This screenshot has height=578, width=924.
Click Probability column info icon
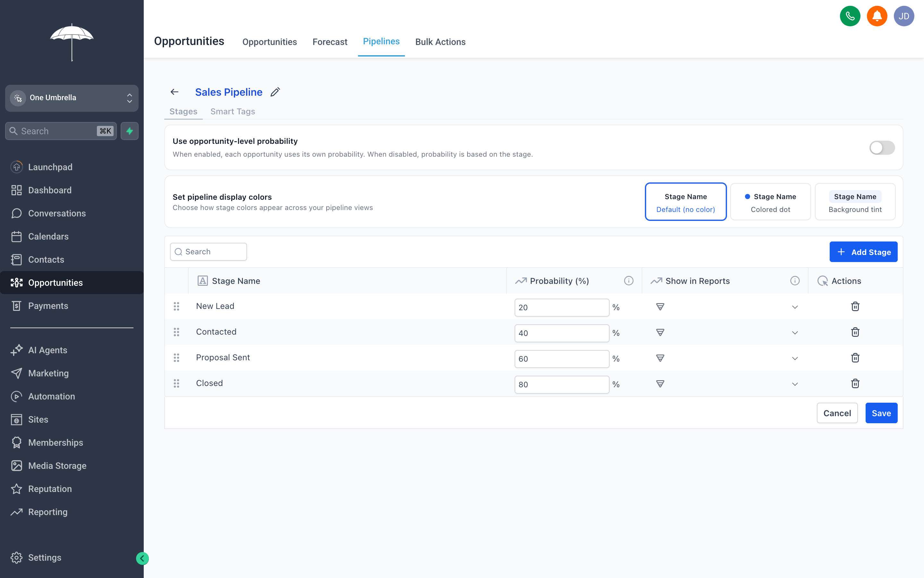[x=629, y=281]
